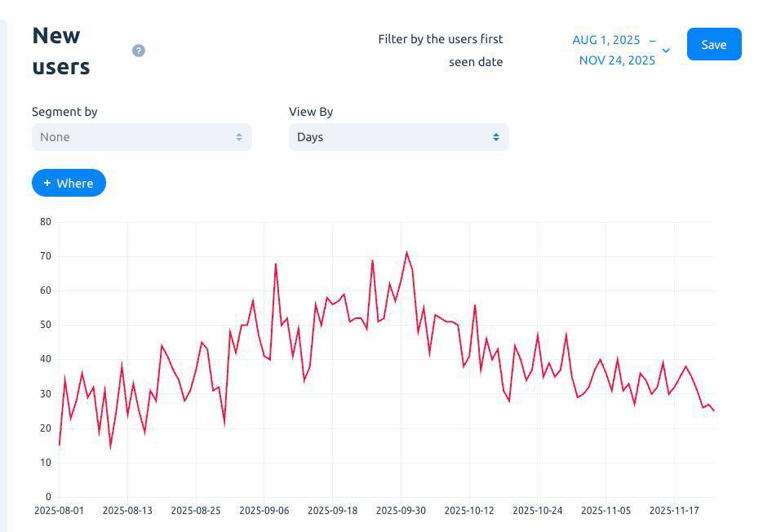Click the plus icon on the Where button

click(47, 183)
